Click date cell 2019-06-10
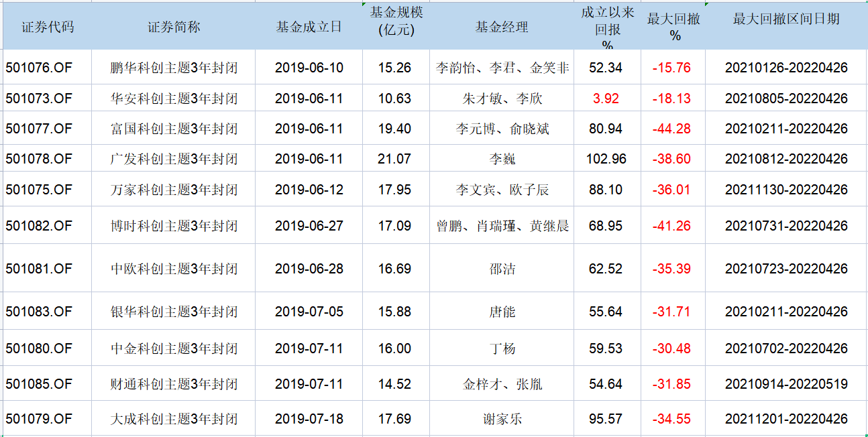Screen dimensions: 868x437 (x=309, y=68)
